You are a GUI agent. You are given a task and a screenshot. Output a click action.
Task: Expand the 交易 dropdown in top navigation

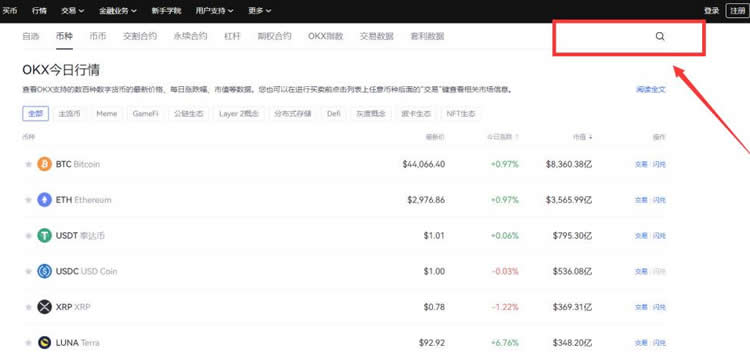click(x=73, y=11)
